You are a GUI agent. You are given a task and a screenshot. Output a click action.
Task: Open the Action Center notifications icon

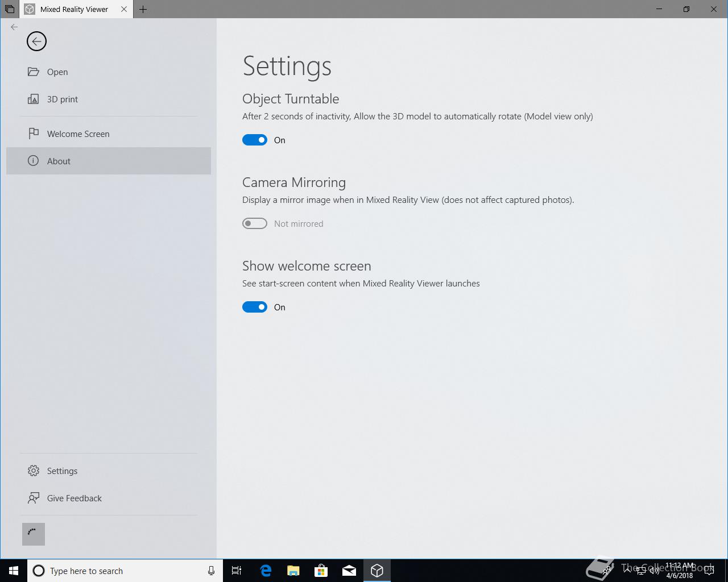tap(709, 571)
